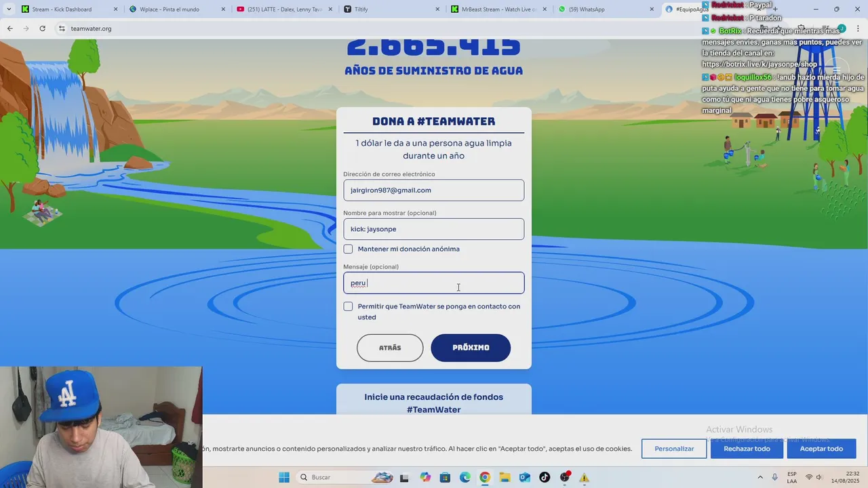Image resolution: width=868 pixels, height=488 pixels.
Task: Click the message field containing 'peru'
Action: coord(434,283)
